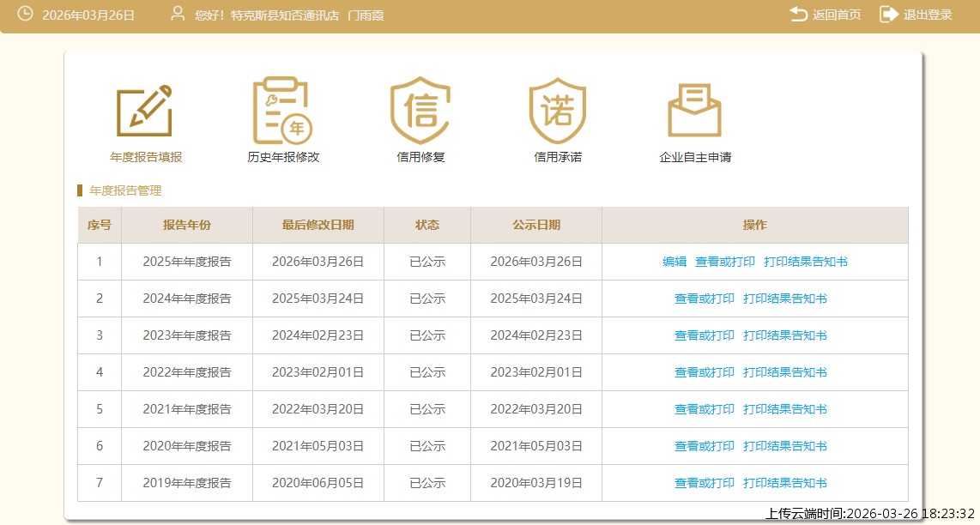View or print the 2024 annual report

704,299
